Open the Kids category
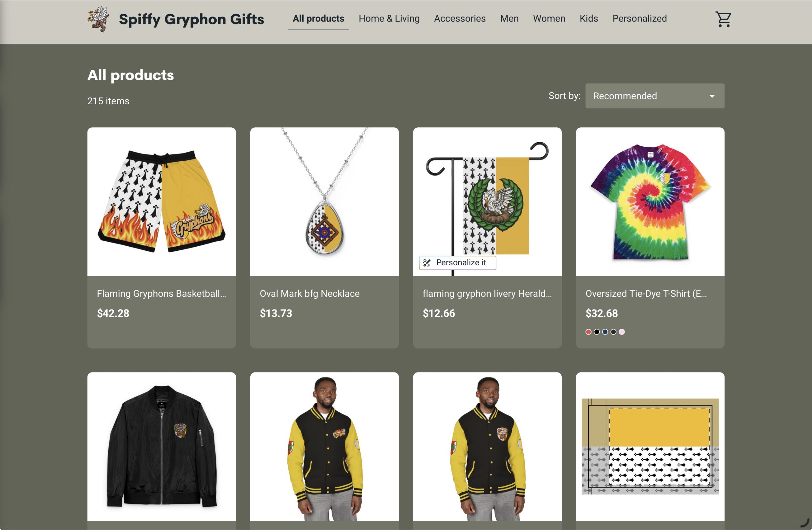The width and height of the screenshot is (812, 530). coord(588,18)
